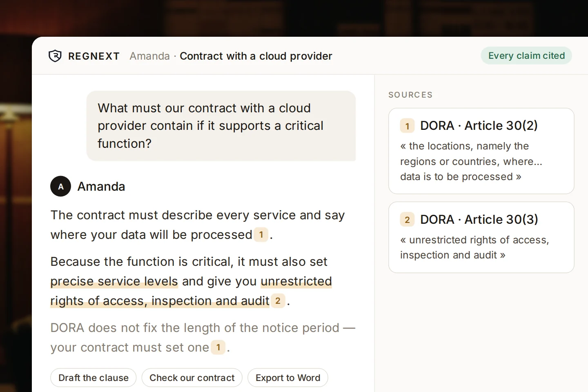Screen dimensions: 588x392
Task: Open the DORA Article 30(2) source card
Action: (481, 151)
